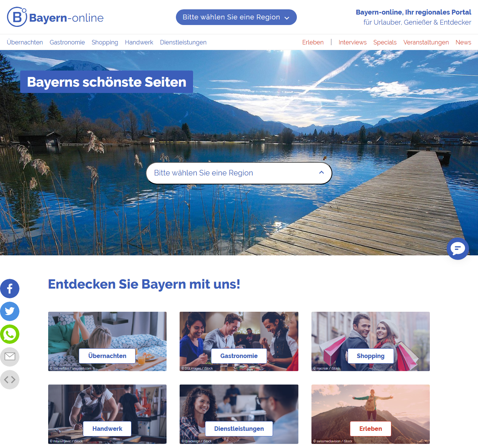Share the page via Twitter icon

point(10,311)
